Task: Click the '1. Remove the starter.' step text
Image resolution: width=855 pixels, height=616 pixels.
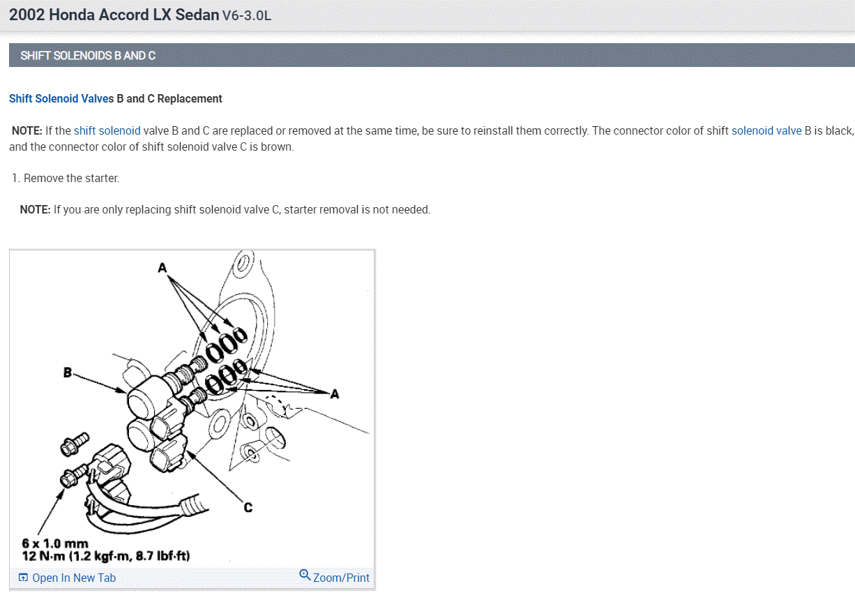Action: (x=65, y=178)
